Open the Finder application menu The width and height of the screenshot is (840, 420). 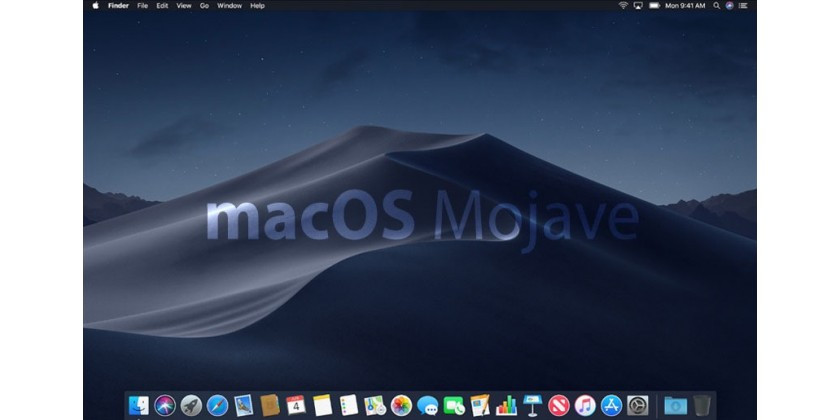pos(118,5)
